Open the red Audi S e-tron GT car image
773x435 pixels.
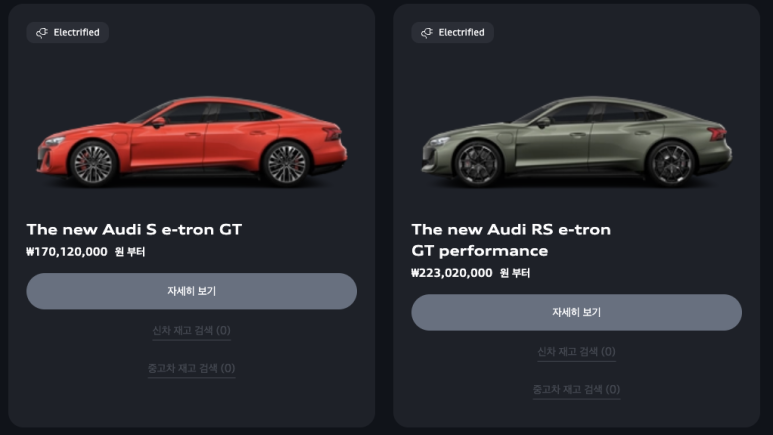[192, 142]
